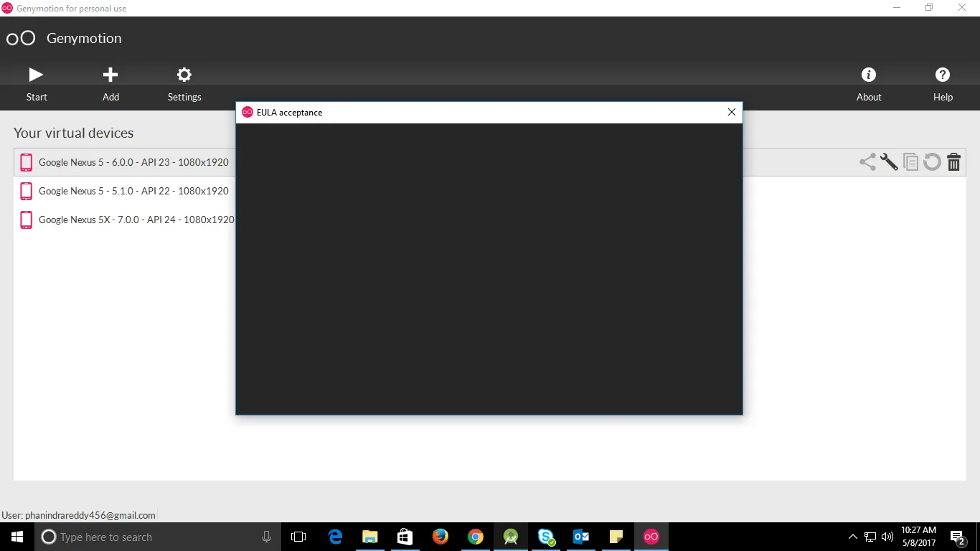The image size is (980, 551).
Task: Open Genymotion Settings
Action: click(184, 84)
